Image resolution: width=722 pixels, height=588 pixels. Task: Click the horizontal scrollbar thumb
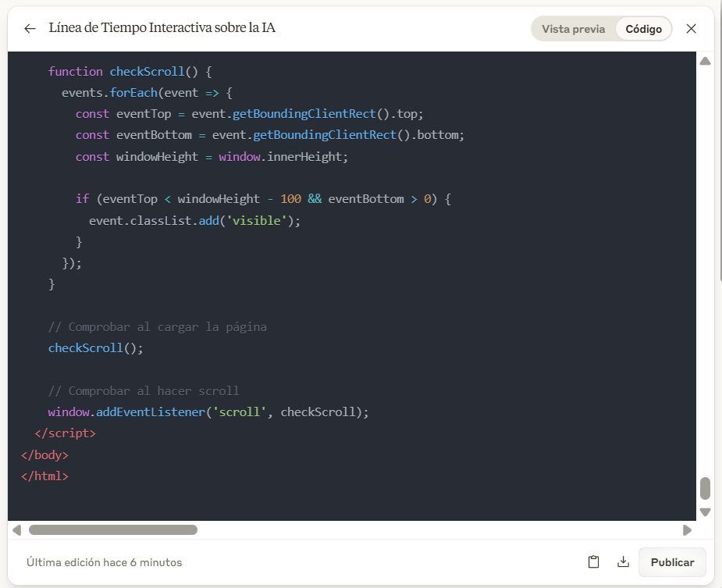(113, 530)
